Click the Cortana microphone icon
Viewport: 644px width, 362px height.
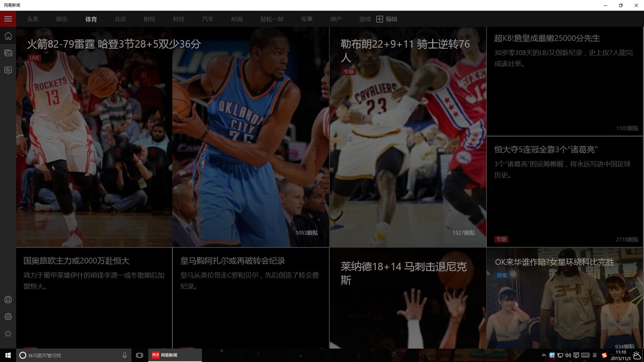(x=124, y=355)
